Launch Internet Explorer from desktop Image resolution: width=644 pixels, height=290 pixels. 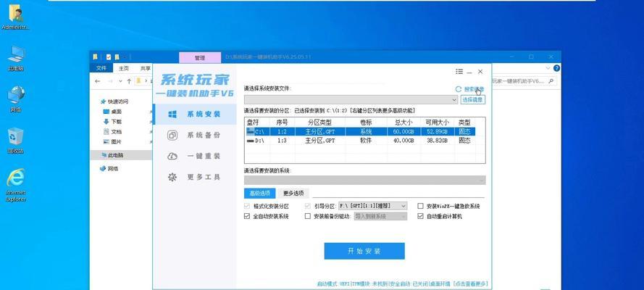click(16, 185)
